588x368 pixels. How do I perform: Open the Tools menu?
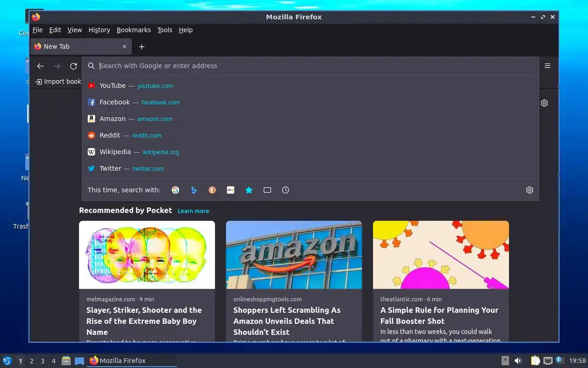[164, 30]
